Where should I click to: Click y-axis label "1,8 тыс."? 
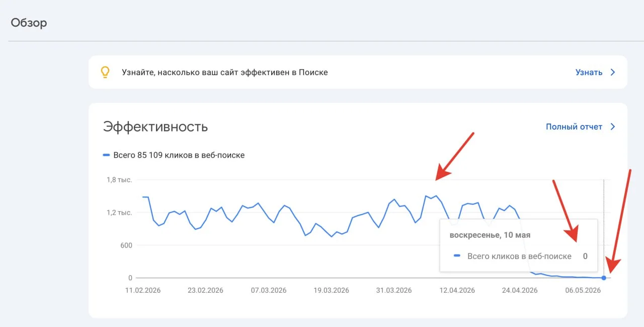(119, 180)
